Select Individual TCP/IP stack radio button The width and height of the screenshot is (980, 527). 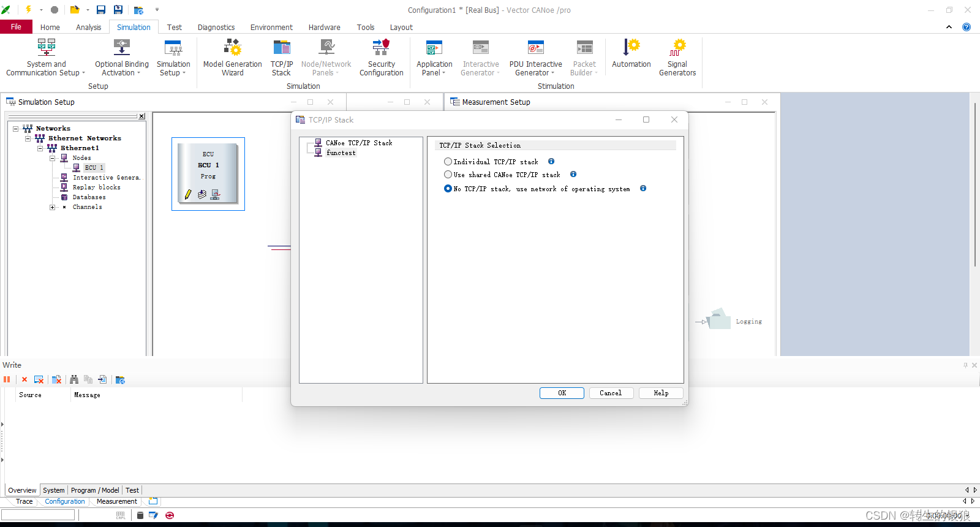coord(448,162)
